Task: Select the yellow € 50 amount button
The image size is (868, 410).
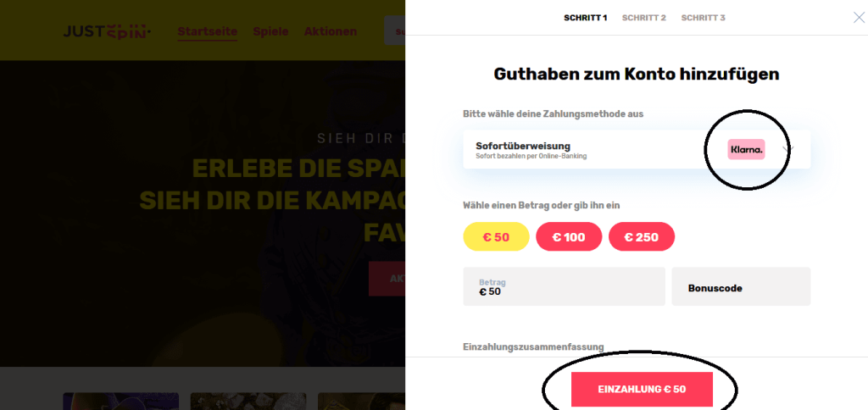Action: click(x=496, y=237)
